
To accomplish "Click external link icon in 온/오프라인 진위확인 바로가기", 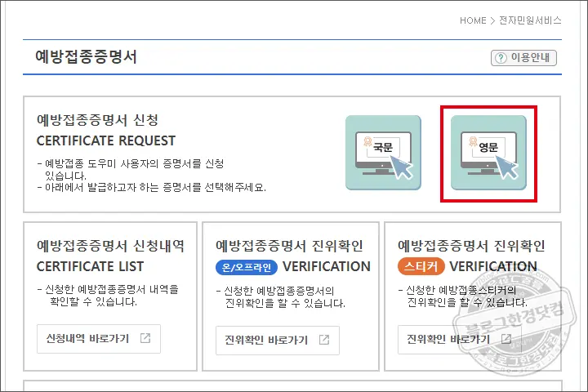I will pyautogui.click(x=324, y=340).
